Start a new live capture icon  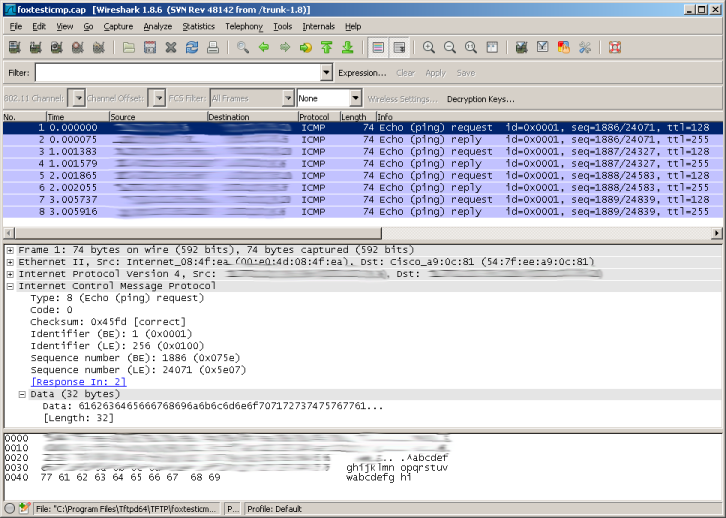pyautogui.click(x=56, y=47)
